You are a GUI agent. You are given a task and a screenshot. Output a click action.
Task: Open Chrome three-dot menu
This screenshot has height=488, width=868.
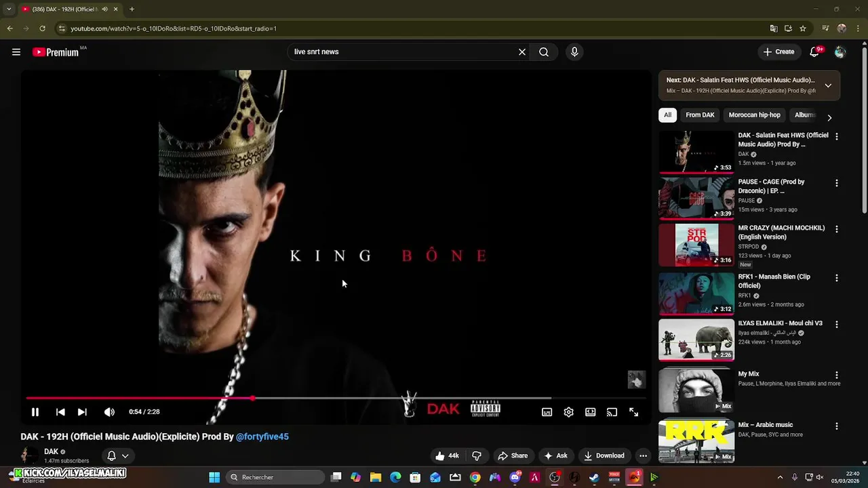857,28
